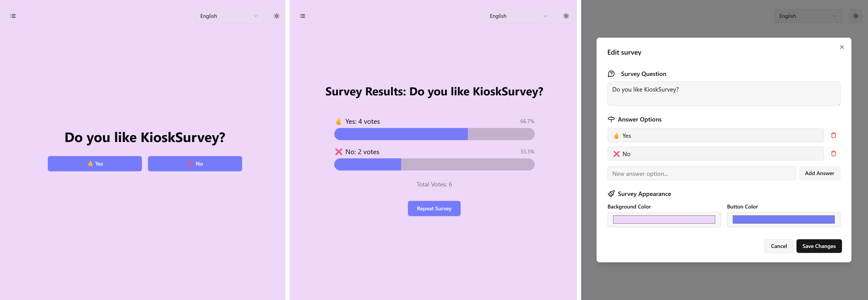
Task: Toggle dark mode on the voting screen
Action: click(277, 16)
